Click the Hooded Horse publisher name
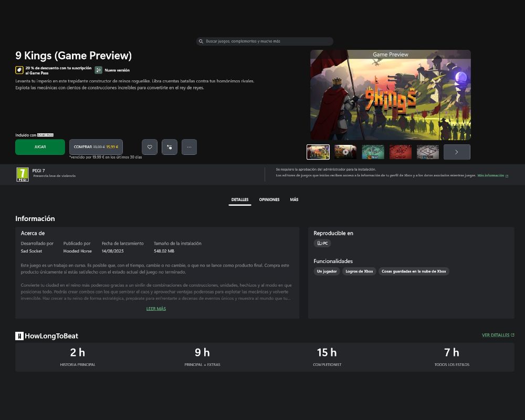This screenshot has height=420, width=525. click(77, 251)
